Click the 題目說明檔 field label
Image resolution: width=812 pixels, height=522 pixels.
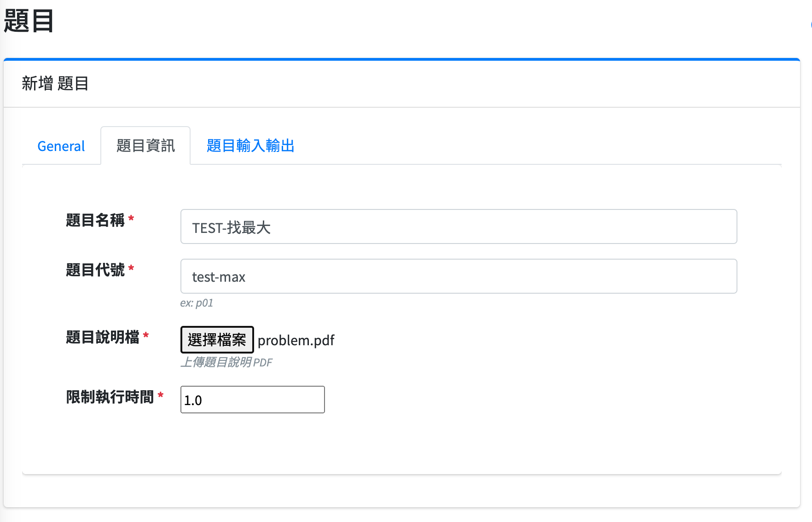[x=102, y=337]
